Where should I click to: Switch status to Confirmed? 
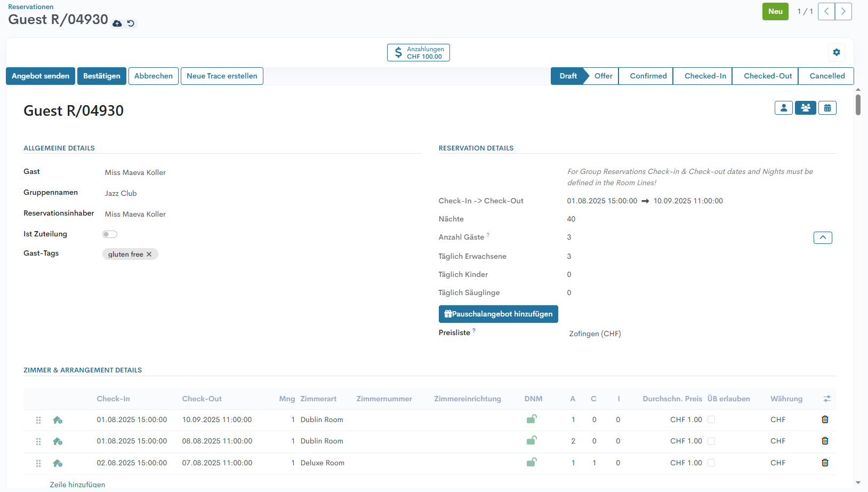(x=648, y=76)
